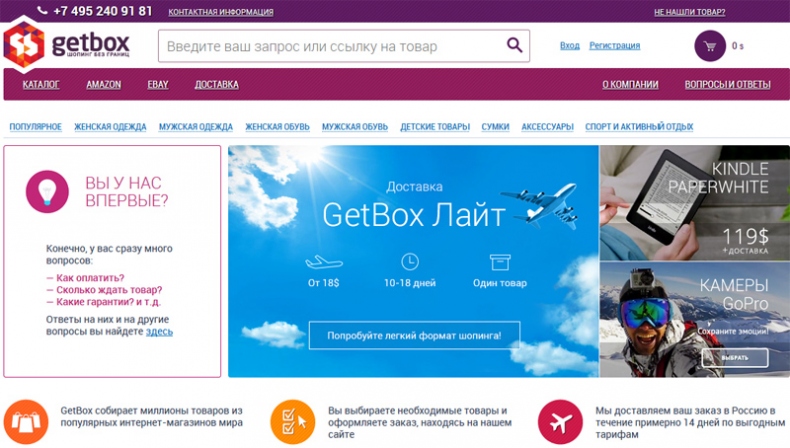Click the Один товар label on banner
The height and width of the screenshot is (448, 790).
pos(500,283)
